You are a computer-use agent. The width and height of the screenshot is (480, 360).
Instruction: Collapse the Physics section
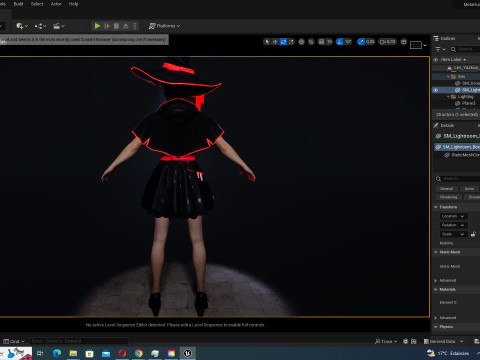click(436, 327)
